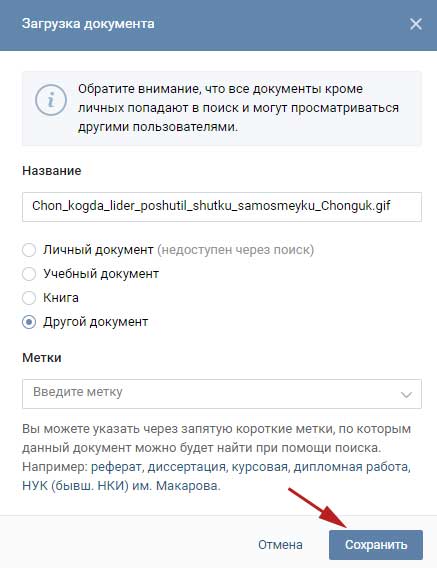Click the Метки section label
This screenshot has height=568, width=437.
(x=42, y=358)
